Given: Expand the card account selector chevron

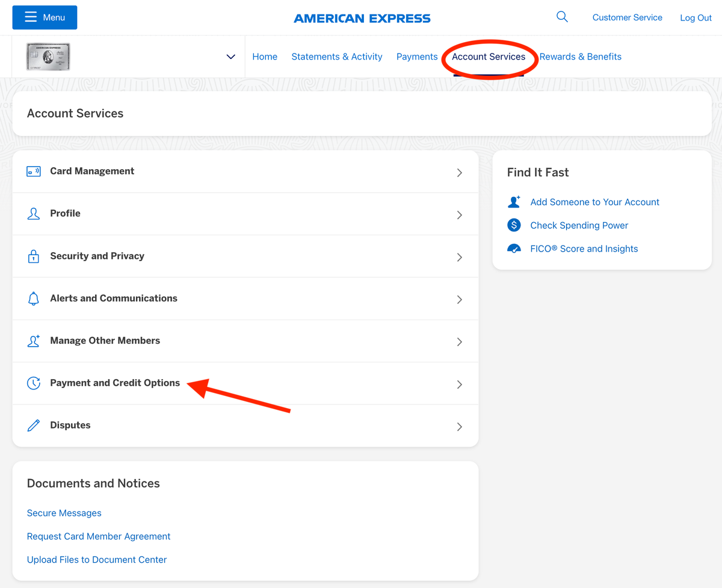Looking at the screenshot, I should click(230, 56).
